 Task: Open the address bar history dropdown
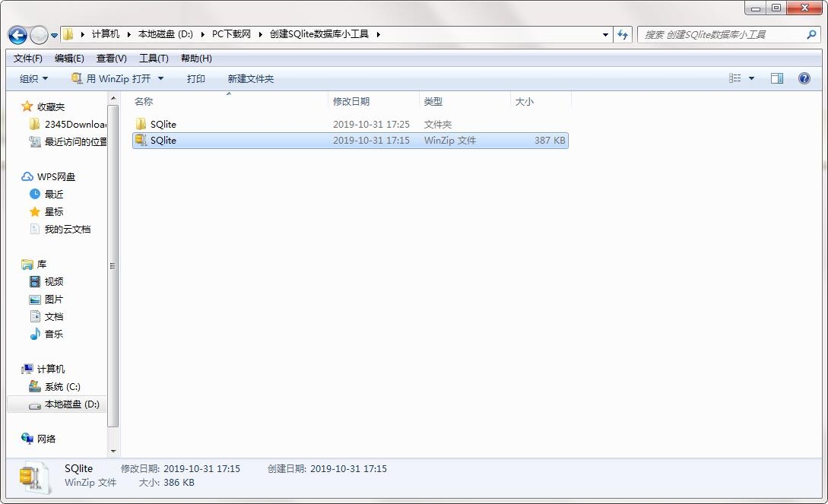(x=605, y=35)
